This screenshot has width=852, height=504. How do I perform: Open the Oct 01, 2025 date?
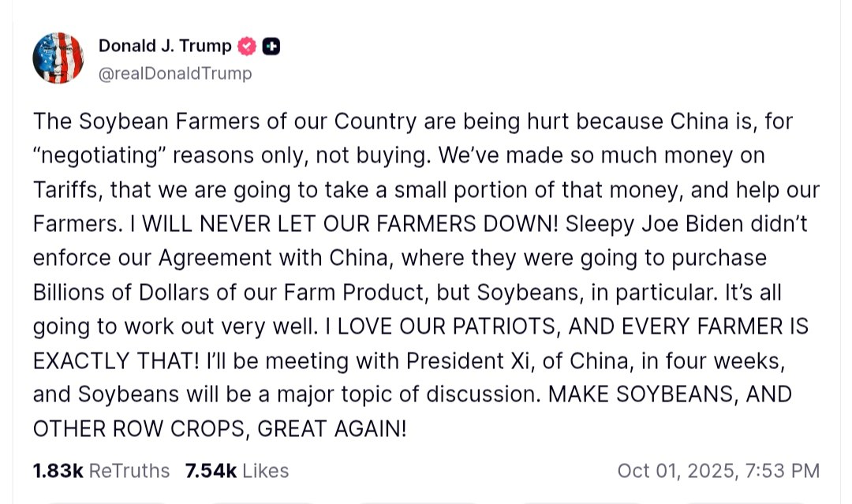coord(675,471)
